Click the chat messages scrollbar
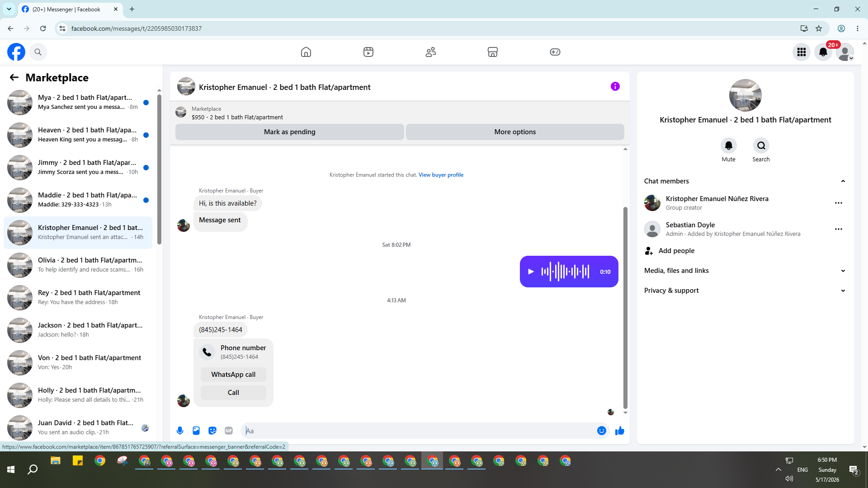Screen dimensions: 868x488 625,307
